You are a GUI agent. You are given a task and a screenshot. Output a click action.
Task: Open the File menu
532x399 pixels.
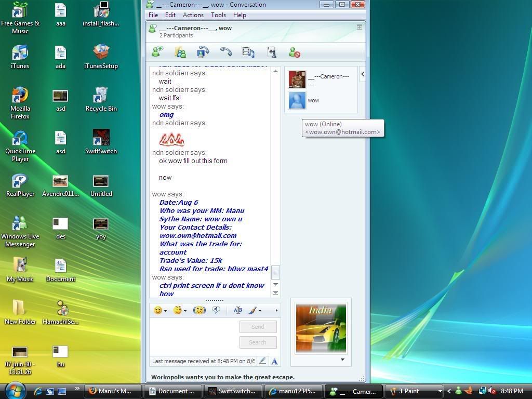pyautogui.click(x=153, y=15)
